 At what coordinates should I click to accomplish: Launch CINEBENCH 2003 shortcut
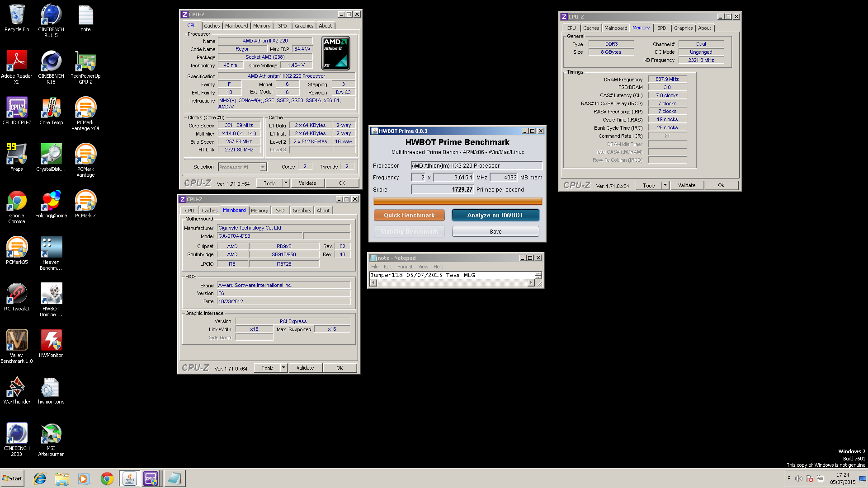tap(17, 439)
